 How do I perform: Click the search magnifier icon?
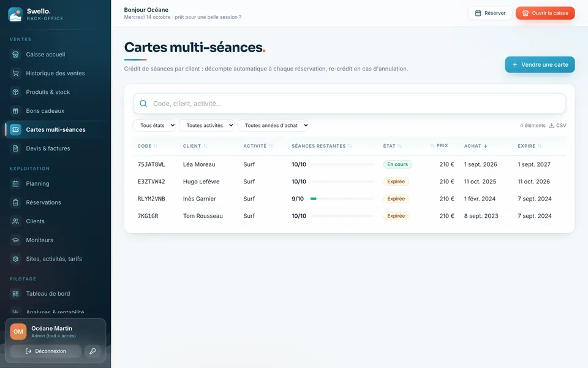coord(143,104)
